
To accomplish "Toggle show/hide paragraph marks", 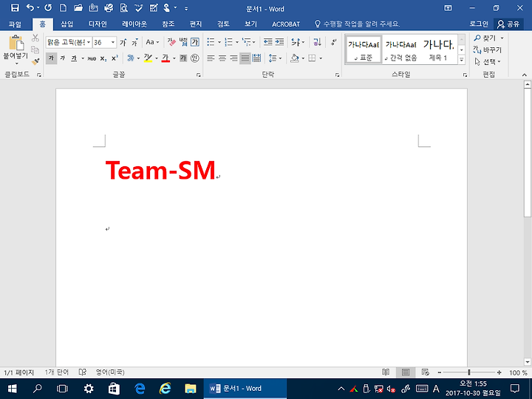I will pyautogui.click(x=334, y=42).
